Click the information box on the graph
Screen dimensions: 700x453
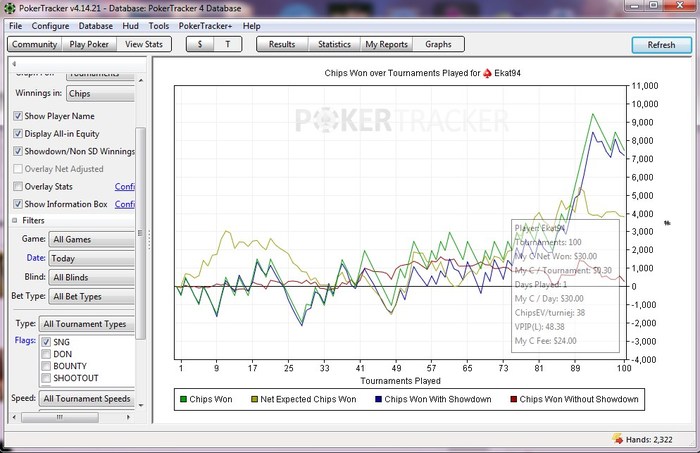(x=565, y=286)
